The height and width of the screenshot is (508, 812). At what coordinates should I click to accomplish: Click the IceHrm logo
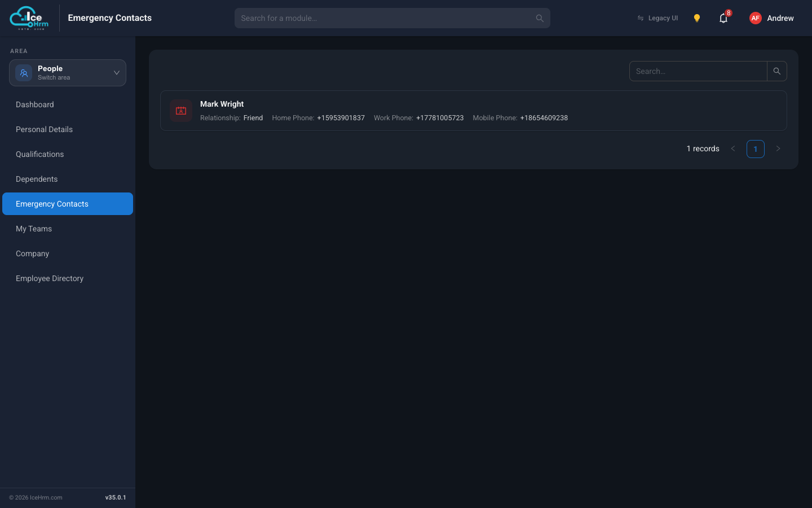click(29, 18)
